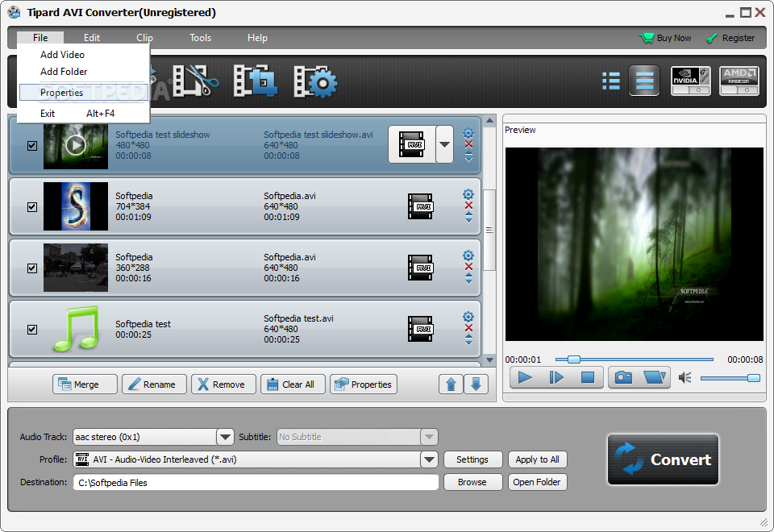Open the snapshot folder icon in preview
774x532 pixels.
coord(655,377)
